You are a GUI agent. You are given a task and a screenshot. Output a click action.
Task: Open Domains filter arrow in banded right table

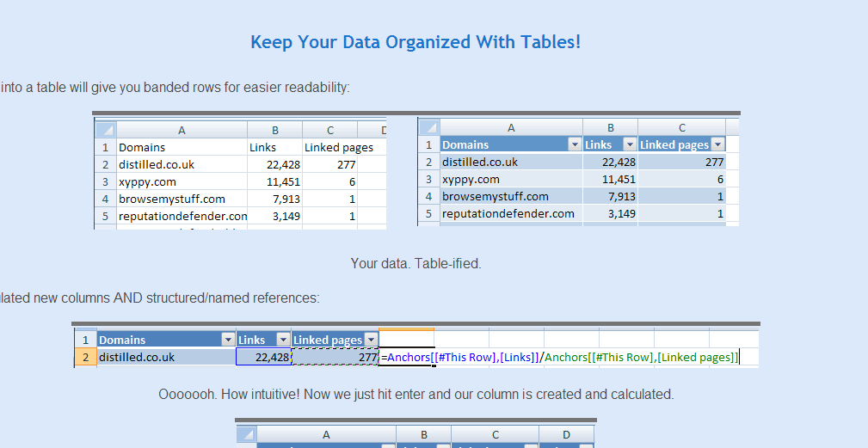pos(574,144)
